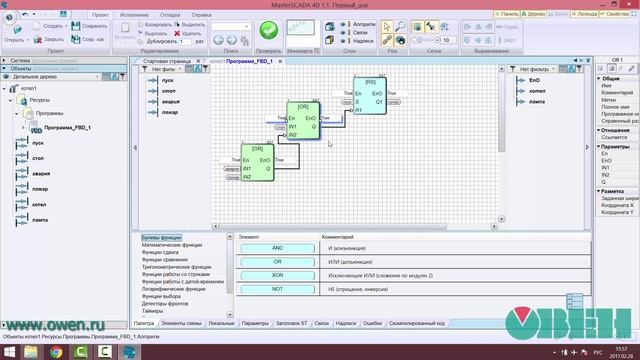Open the Проект ribbon tab
Image resolution: width=640 pixels, height=360 pixels.
[x=100, y=15]
